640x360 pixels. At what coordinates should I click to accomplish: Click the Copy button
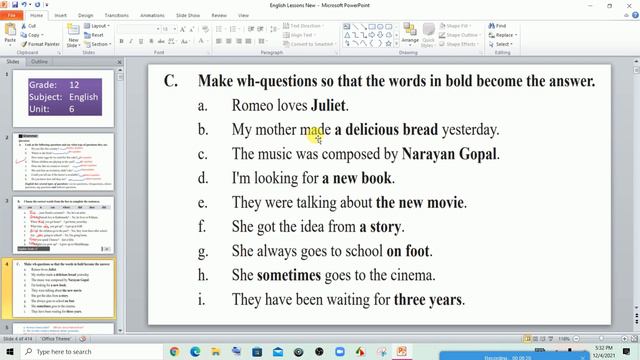(32, 35)
